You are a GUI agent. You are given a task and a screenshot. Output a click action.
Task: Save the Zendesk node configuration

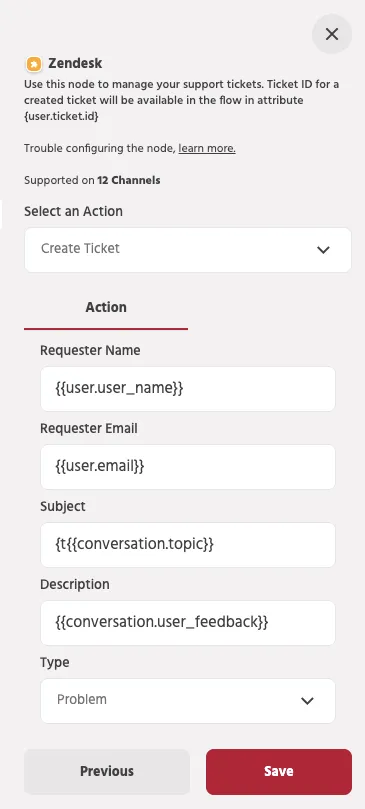pos(279,771)
